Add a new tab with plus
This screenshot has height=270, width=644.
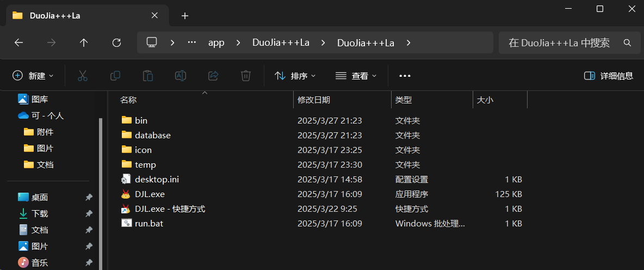[x=185, y=16]
